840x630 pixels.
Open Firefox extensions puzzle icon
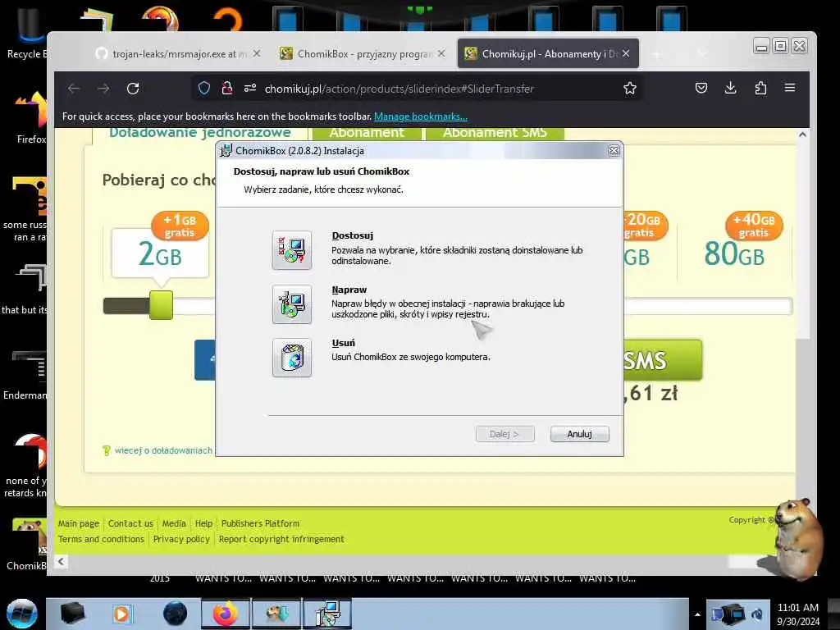tap(760, 88)
